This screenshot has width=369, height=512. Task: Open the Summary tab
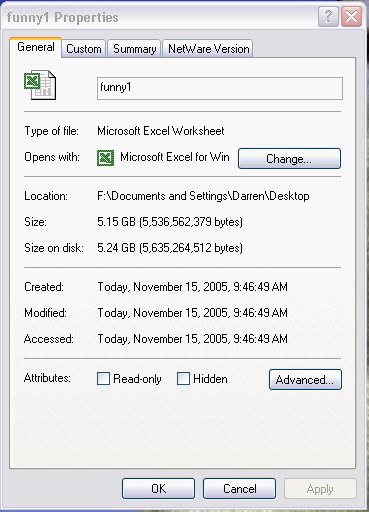[x=135, y=49]
